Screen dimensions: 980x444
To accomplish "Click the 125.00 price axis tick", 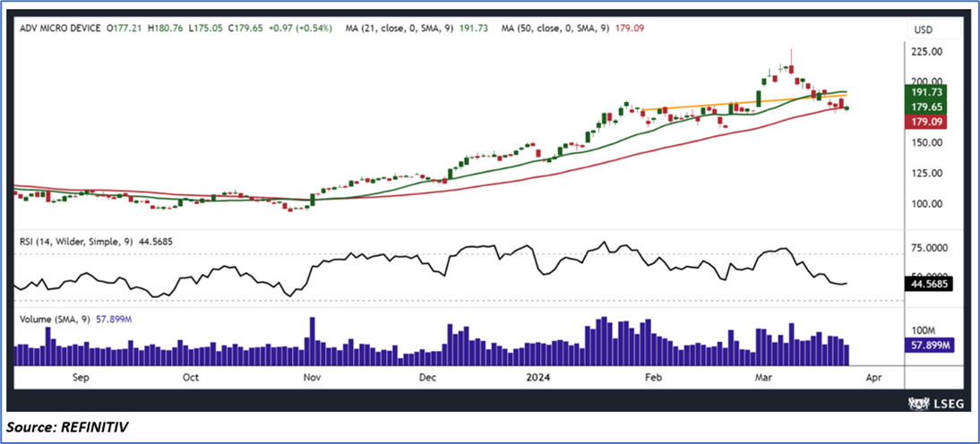I will pyautogui.click(x=927, y=173).
